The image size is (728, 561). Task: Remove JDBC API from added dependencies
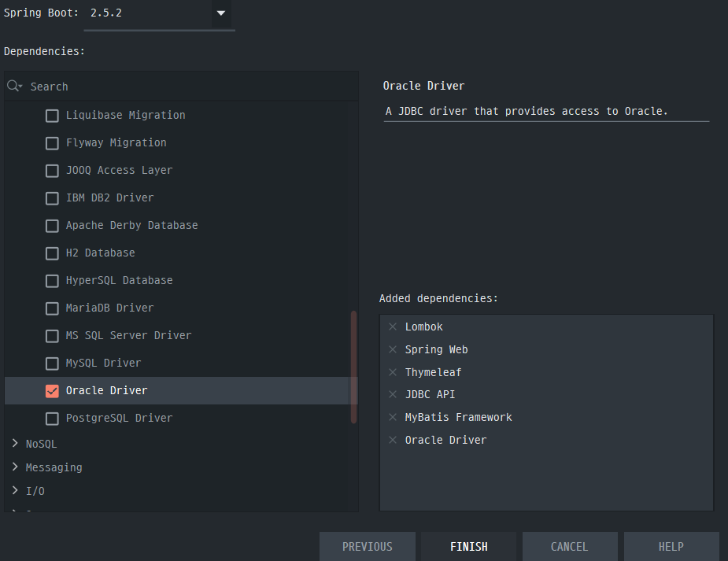click(393, 394)
